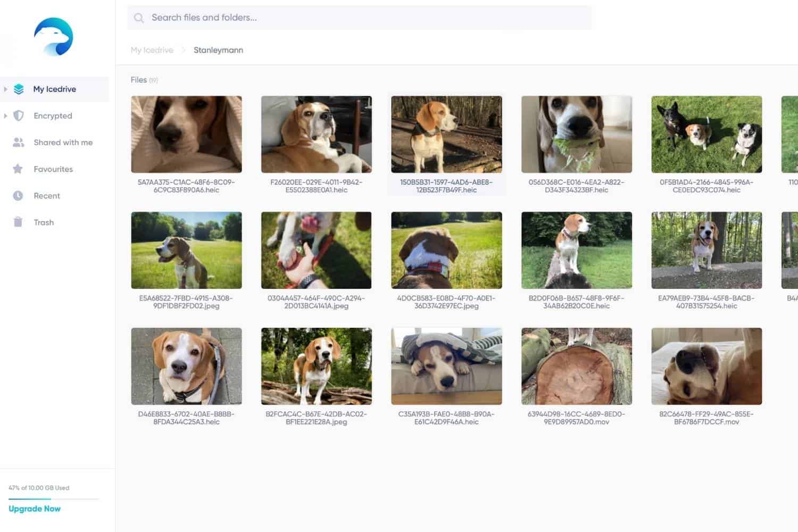The width and height of the screenshot is (798, 532).
Task: Click the 47% of 10.00 GB Used text
Action: (x=39, y=488)
